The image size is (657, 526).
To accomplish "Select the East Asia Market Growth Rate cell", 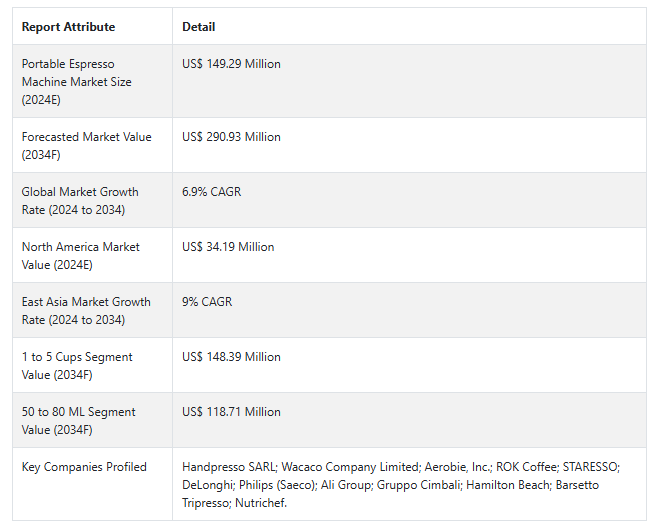I will (93, 310).
